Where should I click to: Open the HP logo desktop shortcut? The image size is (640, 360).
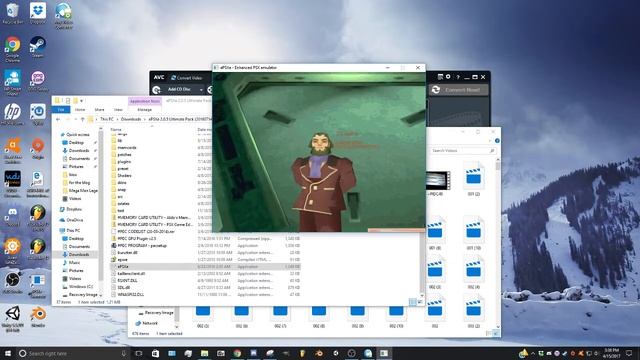(x=12, y=114)
